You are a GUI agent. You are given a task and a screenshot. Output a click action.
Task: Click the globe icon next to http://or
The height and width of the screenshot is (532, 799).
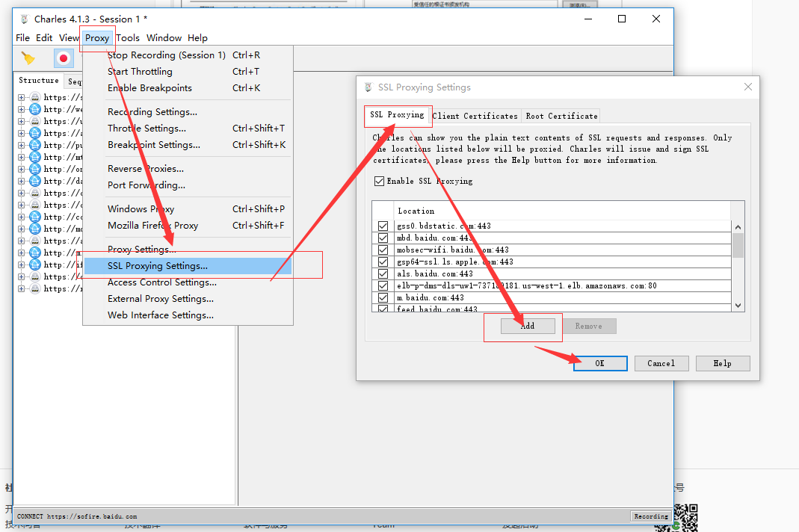34,169
